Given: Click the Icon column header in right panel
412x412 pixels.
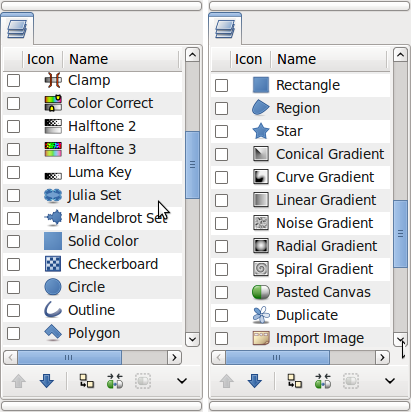Looking at the screenshot, I should [249, 59].
